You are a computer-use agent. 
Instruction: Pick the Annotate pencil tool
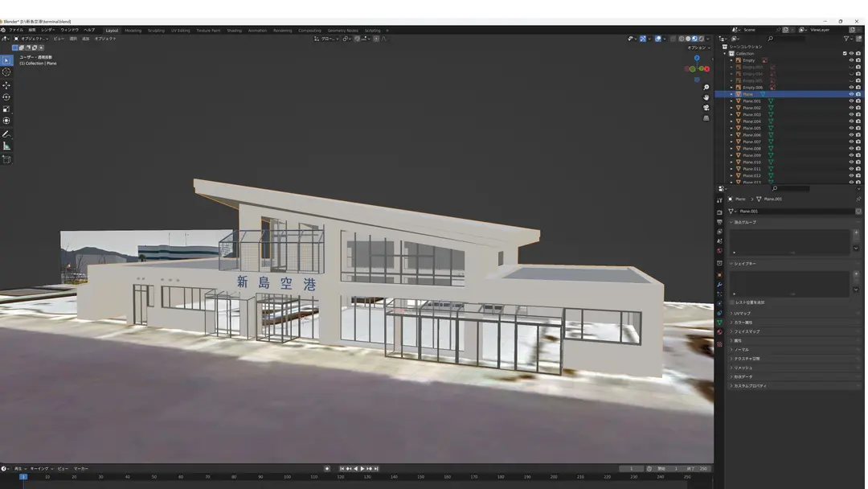6,134
